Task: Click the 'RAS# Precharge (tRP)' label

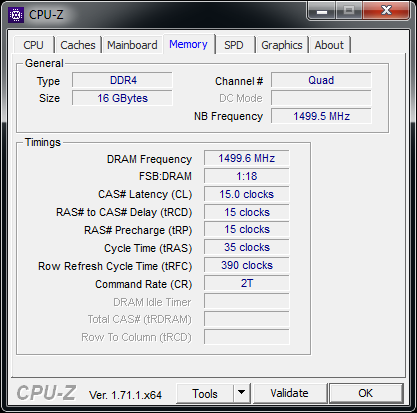Action: coord(138,230)
